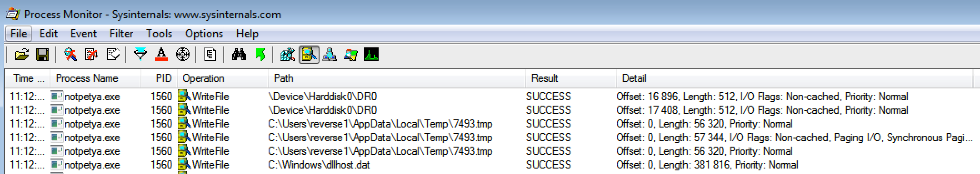Toggle the Autoscroll toolbar icon
Image resolution: width=980 pixels, height=174 pixels.
click(x=91, y=55)
